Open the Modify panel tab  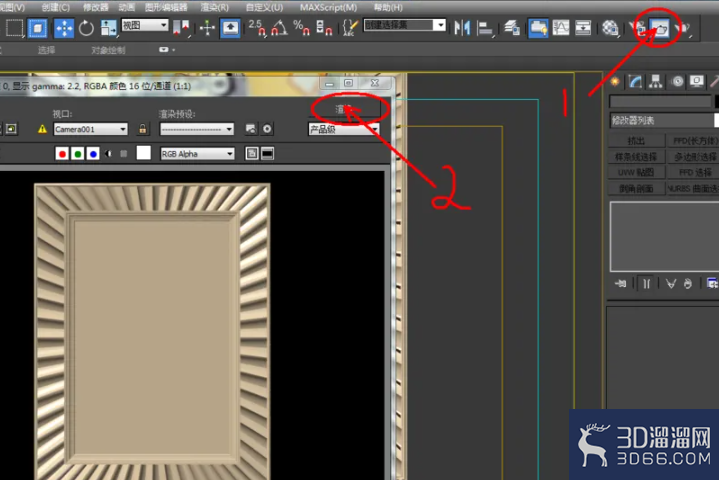click(x=636, y=82)
